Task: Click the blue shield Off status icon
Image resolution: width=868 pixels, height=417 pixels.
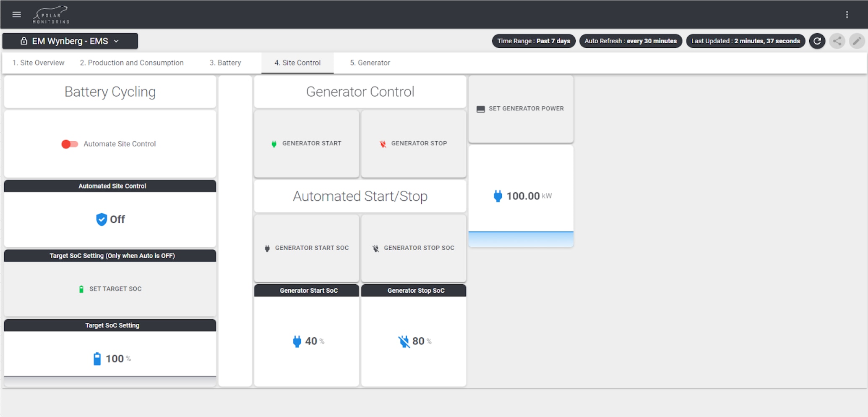Action: (101, 219)
